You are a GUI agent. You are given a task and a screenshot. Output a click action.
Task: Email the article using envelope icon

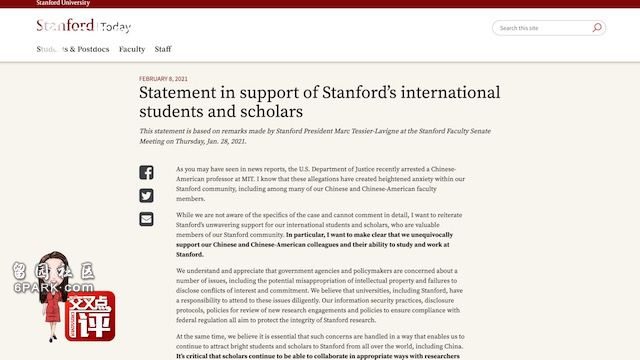146,219
